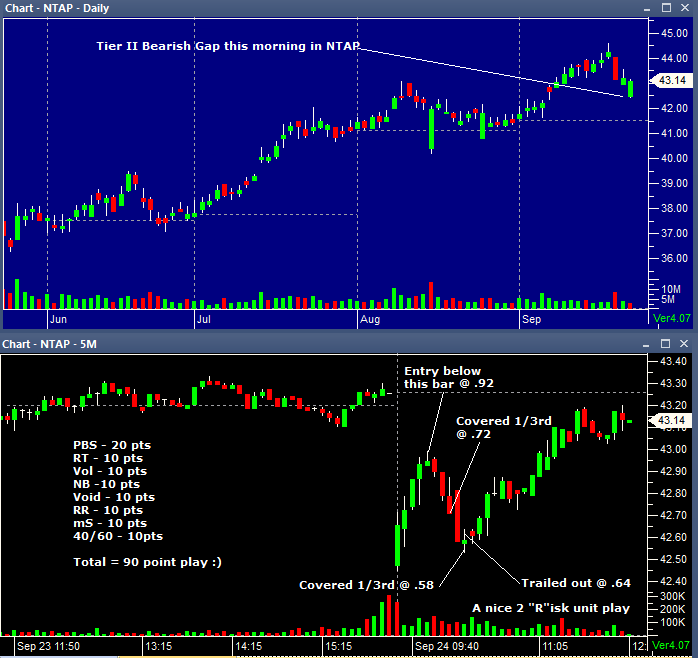Click the 45.00 price axis label
Image resolution: width=698 pixels, height=658 pixels.
point(674,33)
